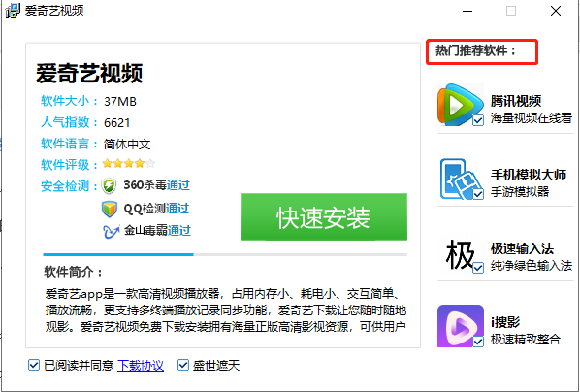Uncheck the 腾讯视频 recommendation checkbox
Image resolution: width=580 pixels, height=392 pixels.
tap(478, 120)
